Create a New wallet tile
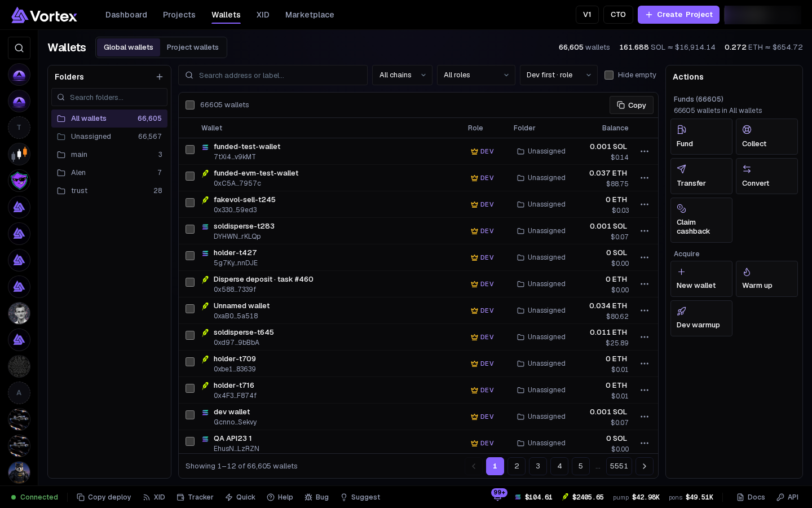This screenshot has height=508, width=812. pos(701,279)
